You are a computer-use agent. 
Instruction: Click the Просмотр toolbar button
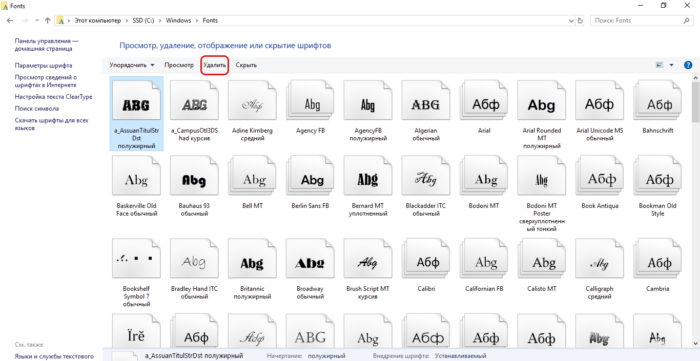tap(179, 65)
